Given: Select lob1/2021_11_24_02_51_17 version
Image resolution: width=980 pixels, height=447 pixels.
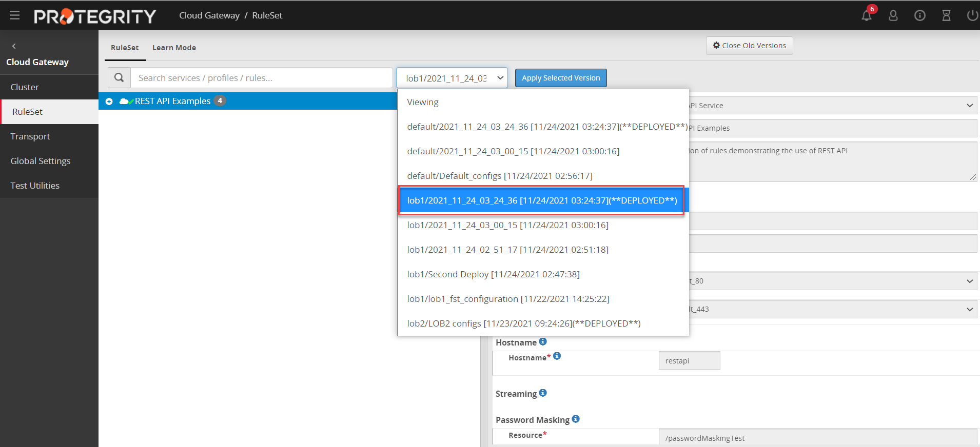Looking at the screenshot, I should coord(543,250).
